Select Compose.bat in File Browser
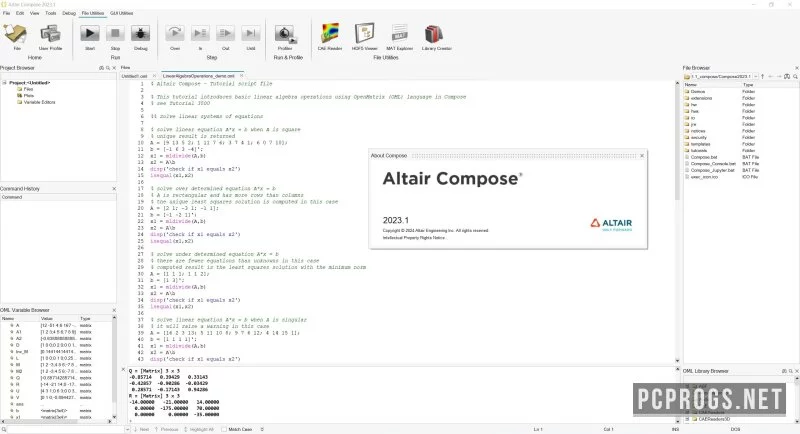The height and width of the screenshot is (434, 800). (704, 158)
